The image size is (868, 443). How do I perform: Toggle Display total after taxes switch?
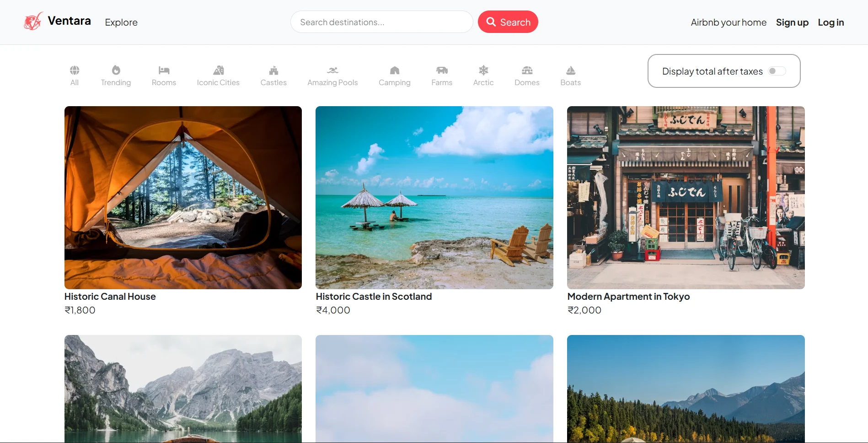(x=777, y=71)
